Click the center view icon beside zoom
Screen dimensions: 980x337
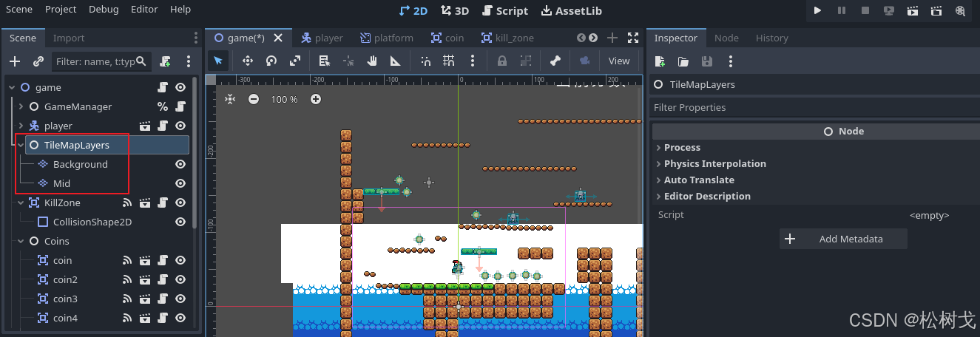[230, 99]
